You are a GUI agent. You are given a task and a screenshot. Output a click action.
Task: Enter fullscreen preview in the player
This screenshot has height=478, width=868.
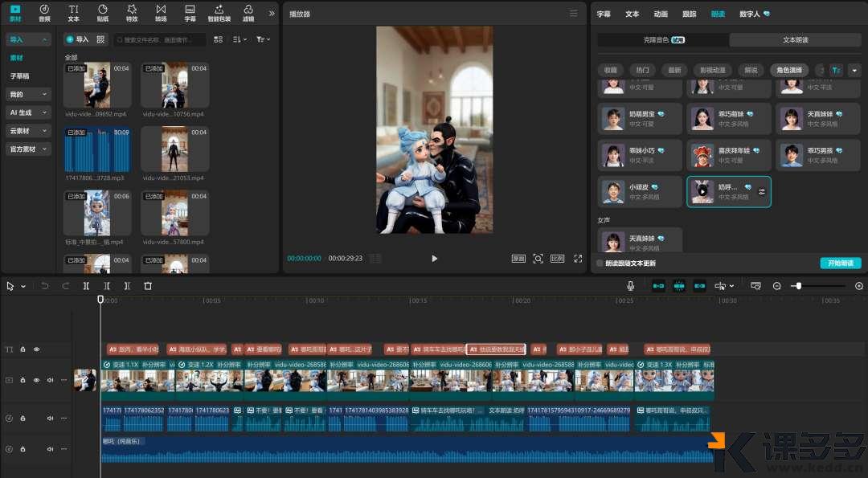[578, 259]
